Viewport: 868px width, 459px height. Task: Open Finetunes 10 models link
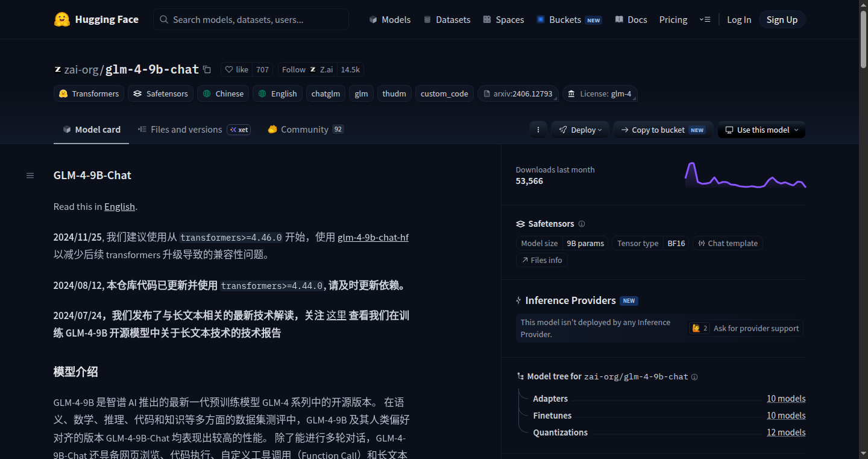point(786,416)
